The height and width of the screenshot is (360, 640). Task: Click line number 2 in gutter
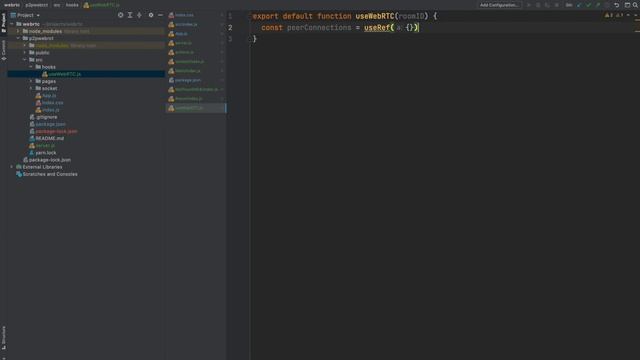click(x=230, y=28)
